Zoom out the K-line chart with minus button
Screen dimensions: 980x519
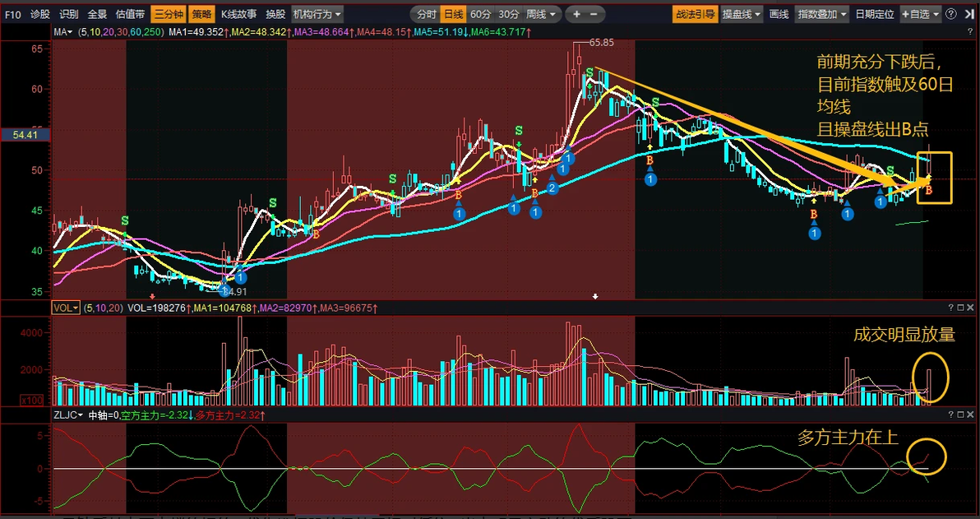tap(593, 14)
